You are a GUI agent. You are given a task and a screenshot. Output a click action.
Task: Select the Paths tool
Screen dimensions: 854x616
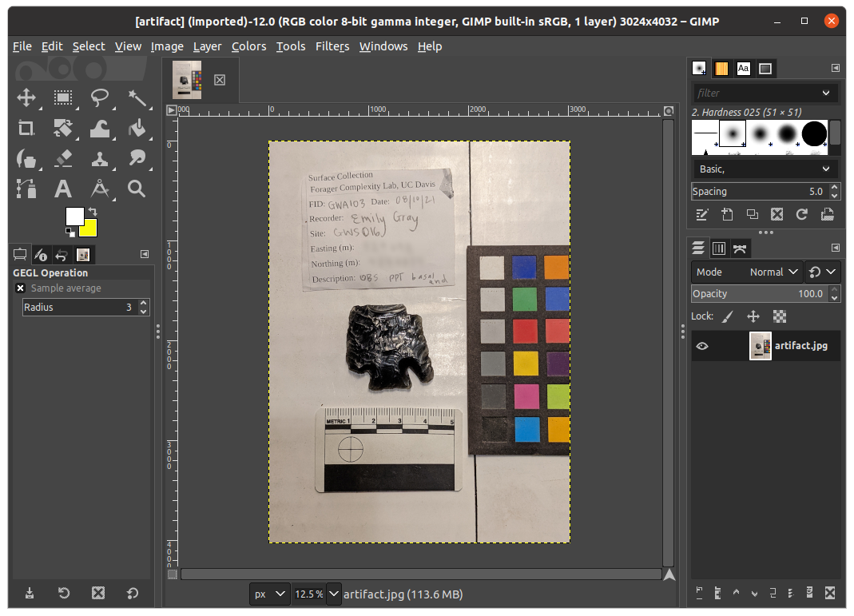[x=26, y=189]
